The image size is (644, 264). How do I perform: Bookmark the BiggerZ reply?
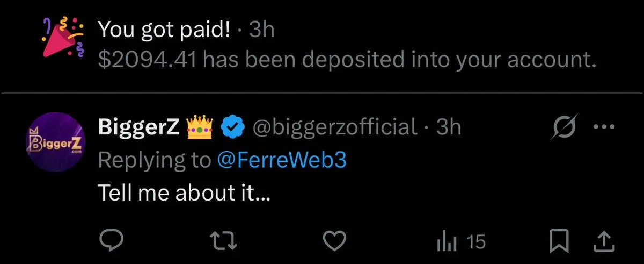(560, 242)
